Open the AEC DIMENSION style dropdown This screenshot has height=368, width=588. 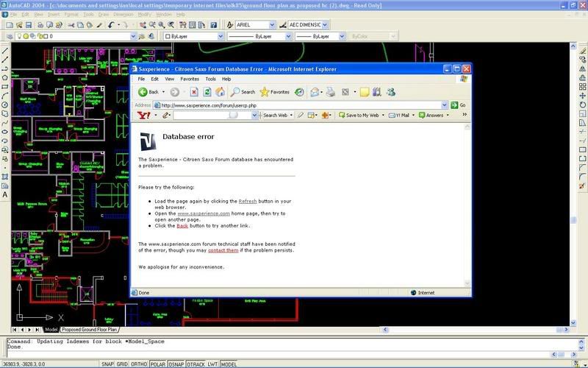click(325, 25)
